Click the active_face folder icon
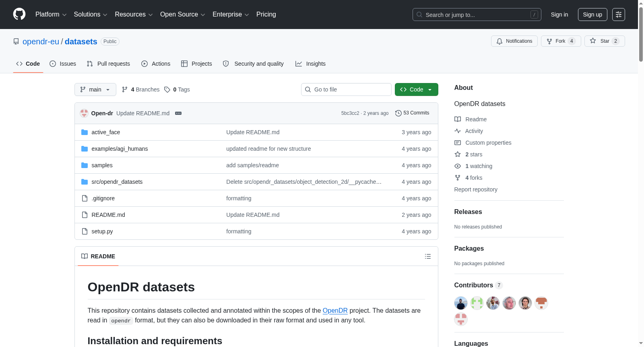 tap(85, 132)
